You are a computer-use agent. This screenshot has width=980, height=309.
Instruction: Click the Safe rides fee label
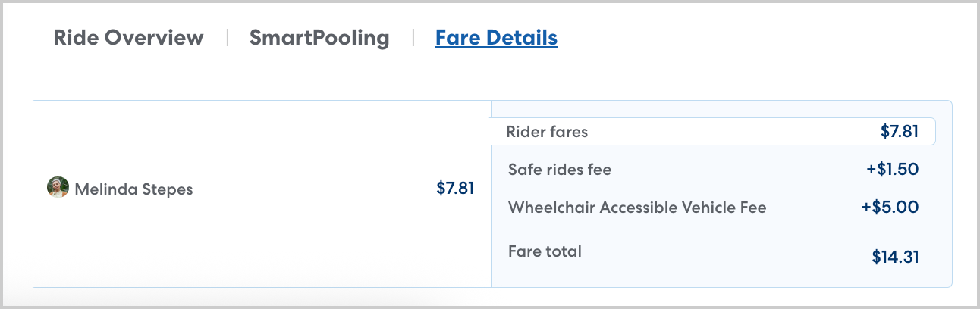tap(560, 170)
